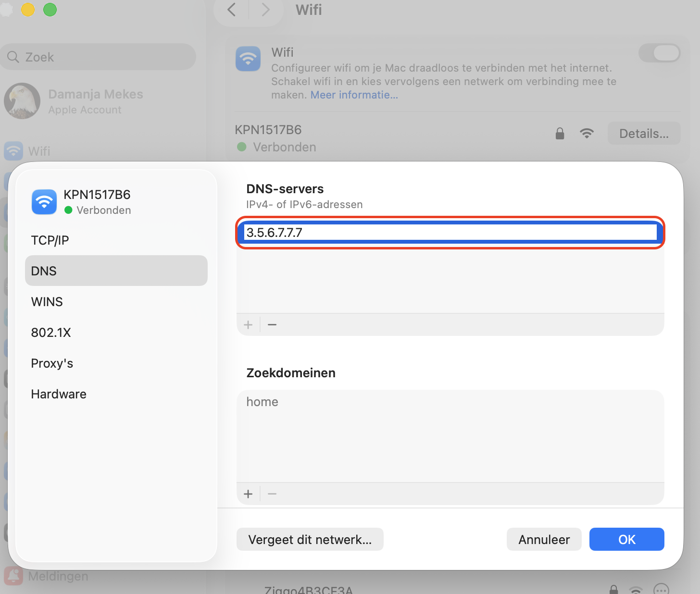
Task: Switch to the TCP/IP settings tab
Action: point(50,240)
